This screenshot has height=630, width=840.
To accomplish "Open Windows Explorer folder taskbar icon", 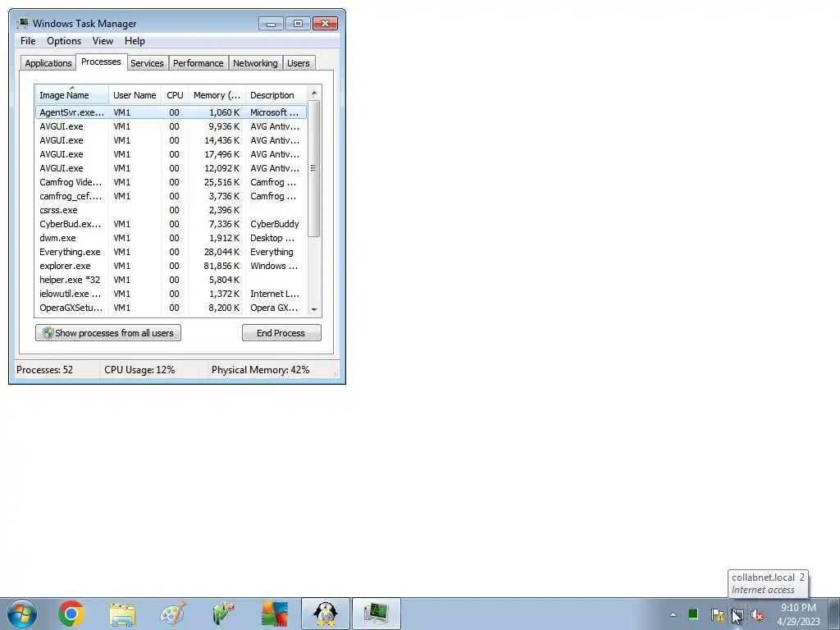I will (x=123, y=614).
